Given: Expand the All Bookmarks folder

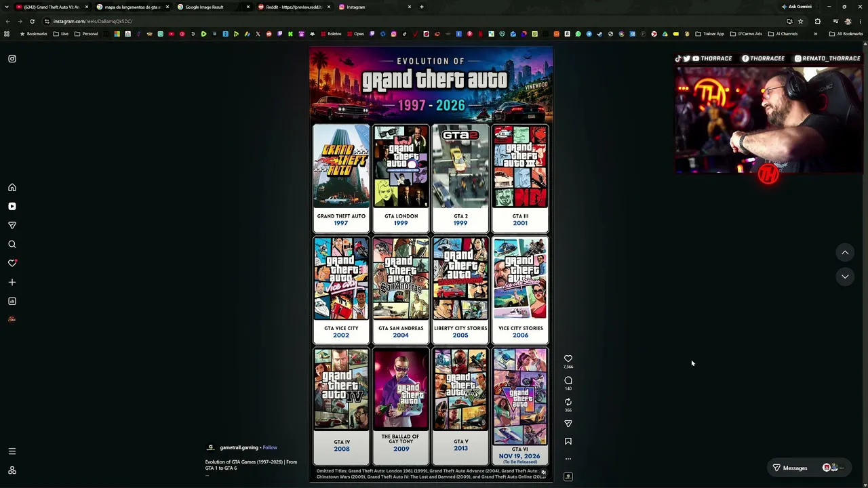Looking at the screenshot, I should click(x=846, y=34).
